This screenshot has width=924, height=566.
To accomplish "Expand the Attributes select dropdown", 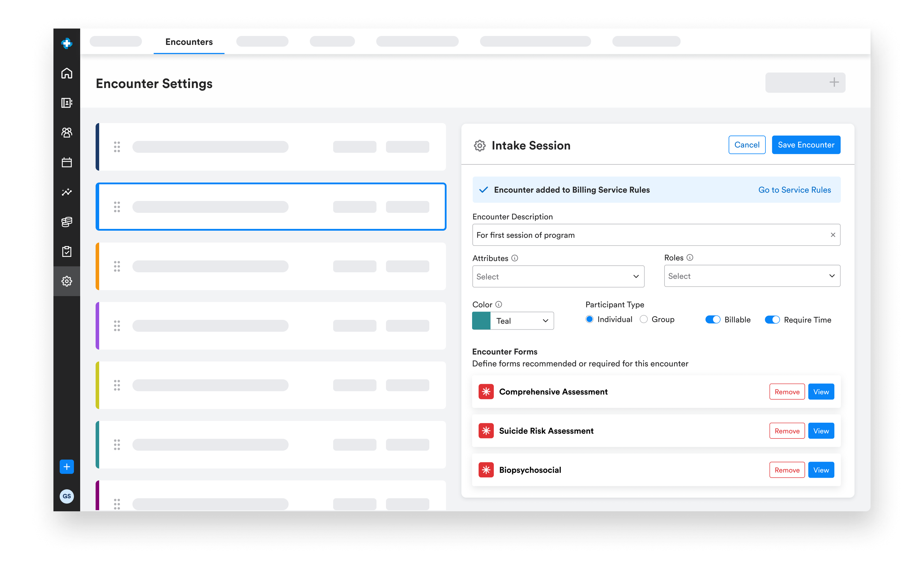I will (558, 277).
